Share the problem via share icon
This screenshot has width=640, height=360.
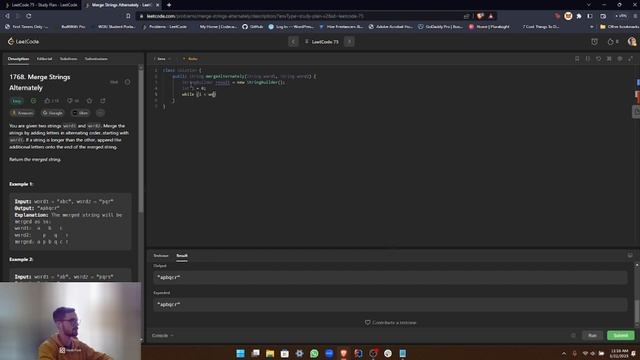[x=103, y=101]
